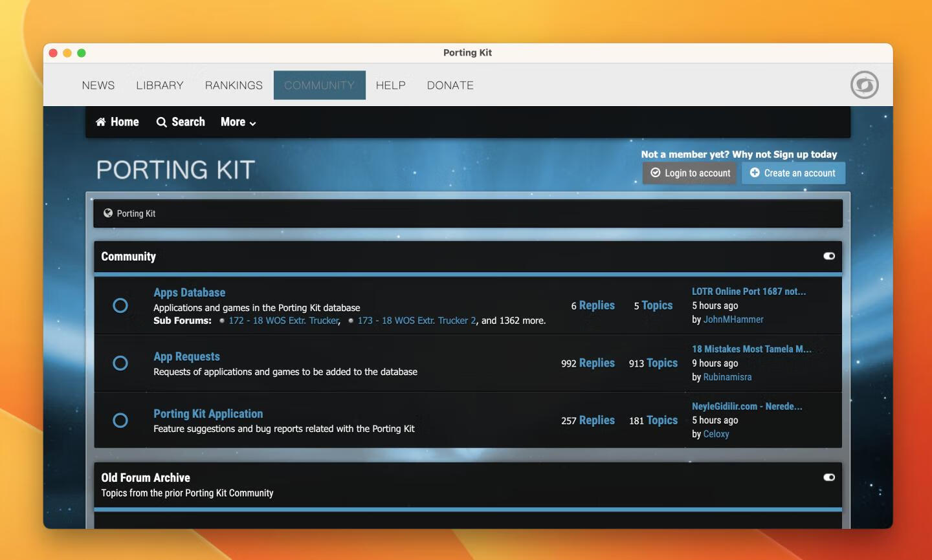Image resolution: width=932 pixels, height=560 pixels.
Task: View user Celoxy profile
Action: (x=716, y=434)
